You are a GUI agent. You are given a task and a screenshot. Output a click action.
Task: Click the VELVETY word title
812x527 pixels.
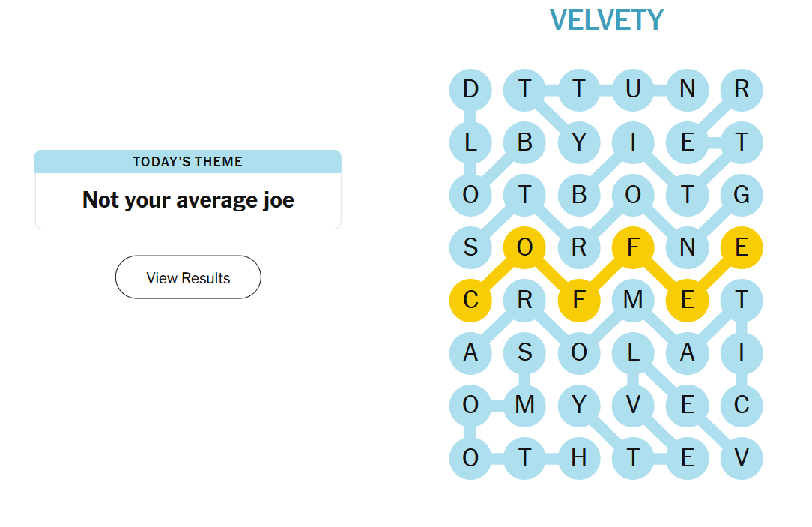pyautogui.click(x=606, y=20)
